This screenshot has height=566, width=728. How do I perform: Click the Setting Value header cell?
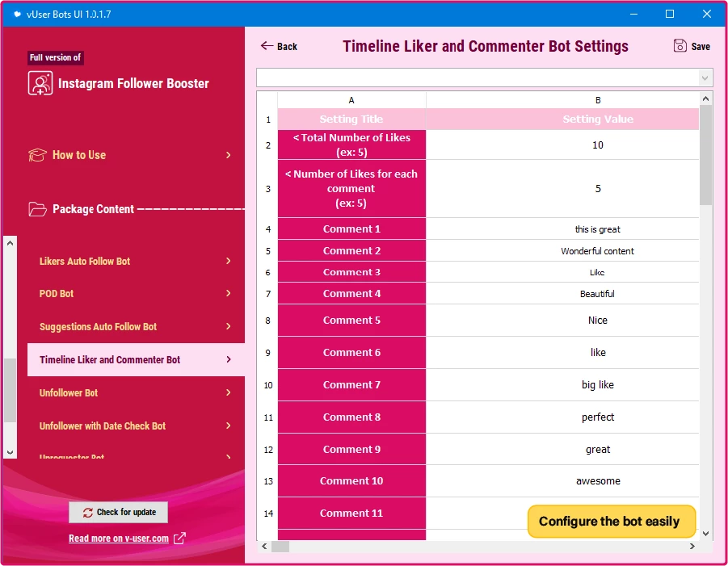coord(562,119)
